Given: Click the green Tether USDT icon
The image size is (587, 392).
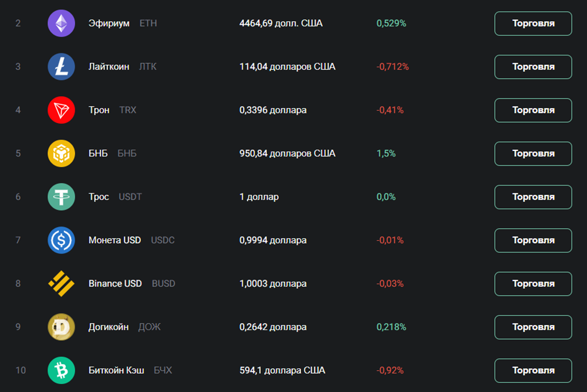Looking at the screenshot, I should 61,197.
